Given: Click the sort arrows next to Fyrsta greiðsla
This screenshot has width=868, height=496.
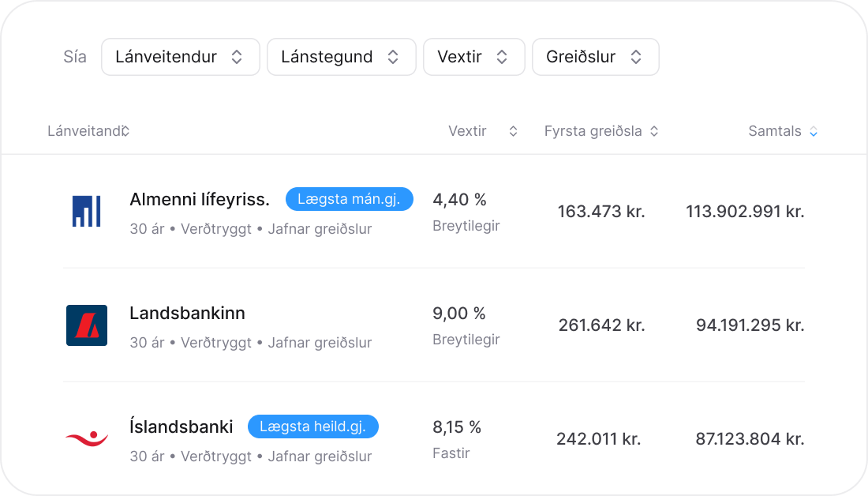Looking at the screenshot, I should pyautogui.click(x=654, y=132).
